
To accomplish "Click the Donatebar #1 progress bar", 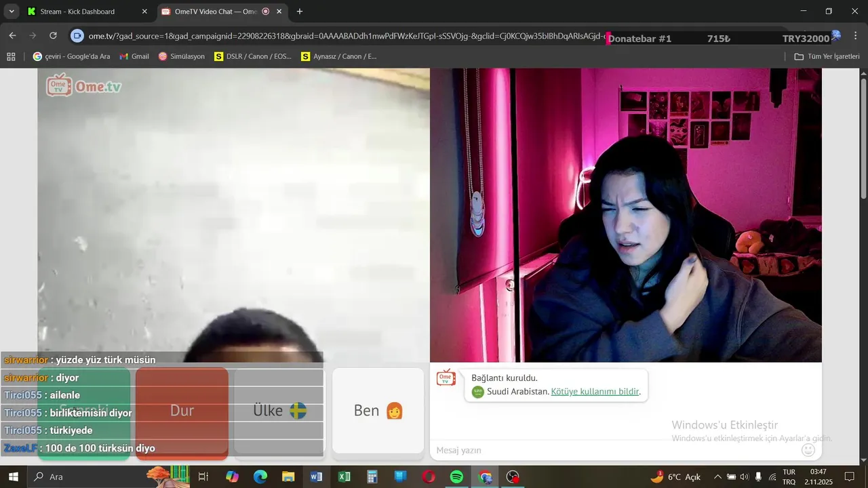I will [x=719, y=39].
